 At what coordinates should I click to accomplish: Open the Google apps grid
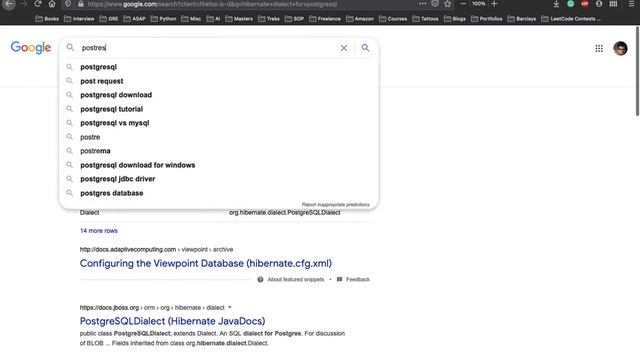[599, 49]
